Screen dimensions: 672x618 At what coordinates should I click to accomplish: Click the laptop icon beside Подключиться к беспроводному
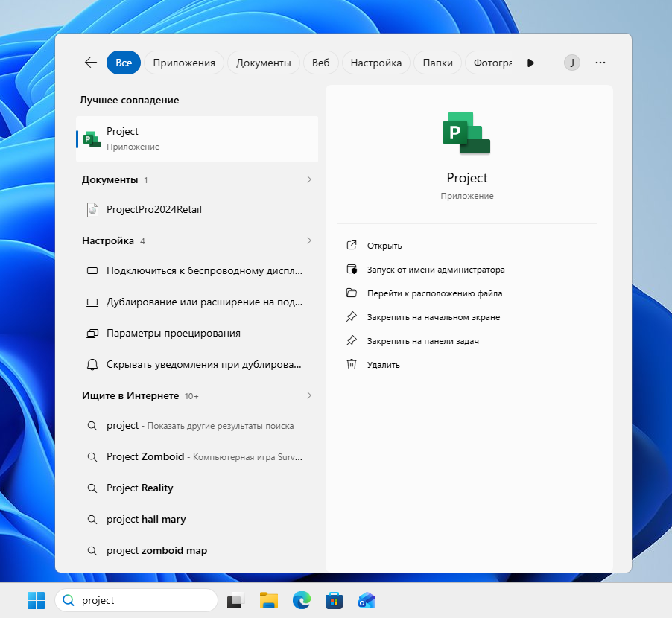point(92,271)
